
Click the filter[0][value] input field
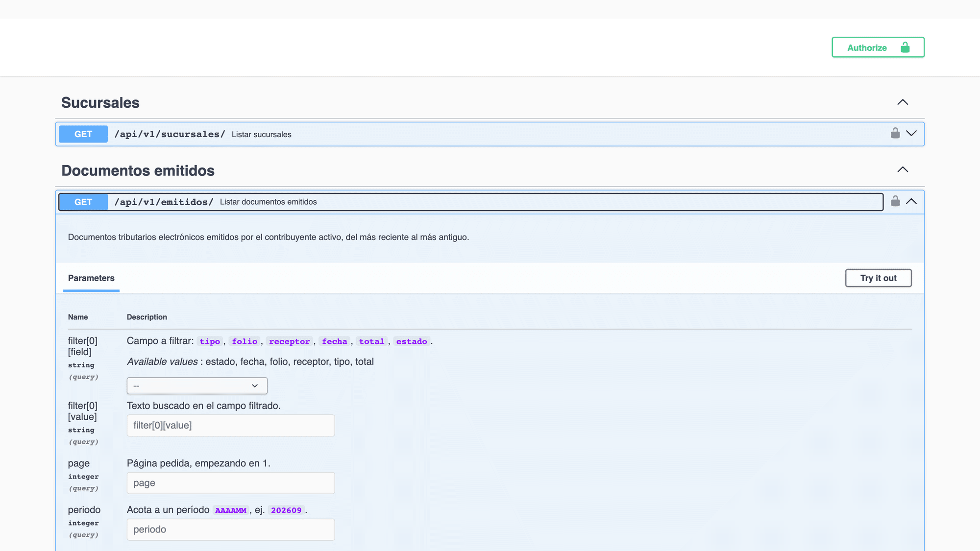pos(231,426)
